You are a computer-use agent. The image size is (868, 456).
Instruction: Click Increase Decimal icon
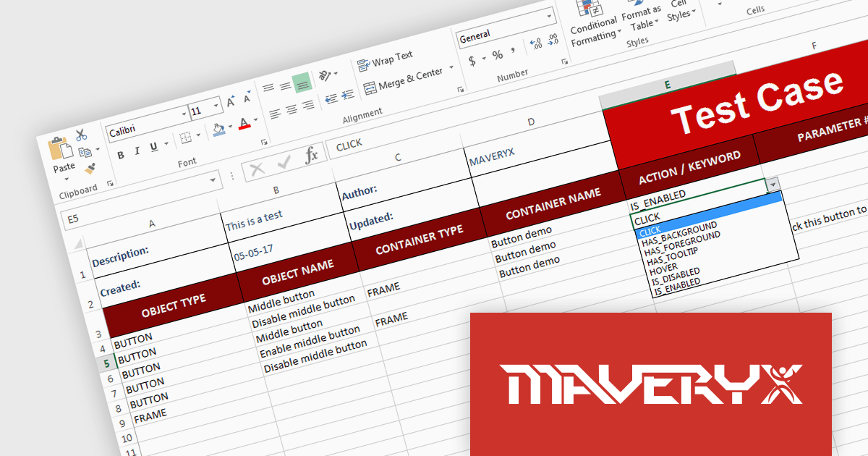[x=537, y=45]
